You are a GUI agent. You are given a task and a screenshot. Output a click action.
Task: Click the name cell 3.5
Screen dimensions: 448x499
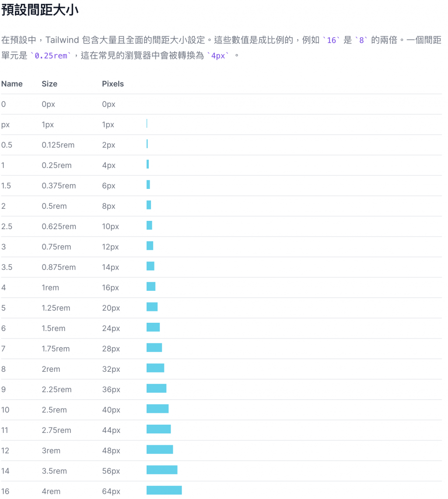[7, 267]
